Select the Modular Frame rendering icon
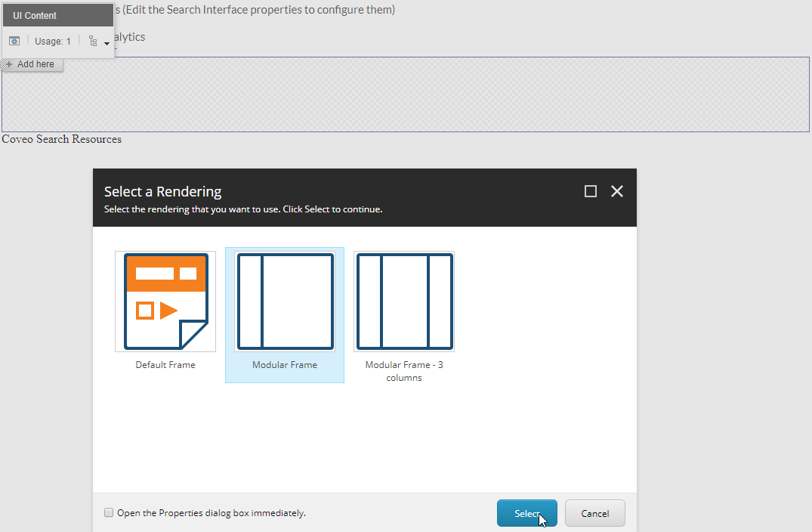 pyautogui.click(x=284, y=301)
